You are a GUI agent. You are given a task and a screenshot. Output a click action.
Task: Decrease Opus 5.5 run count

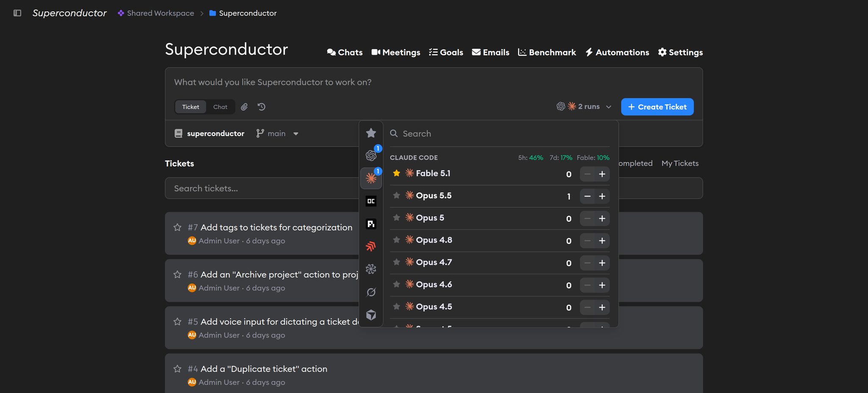(587, 196)
